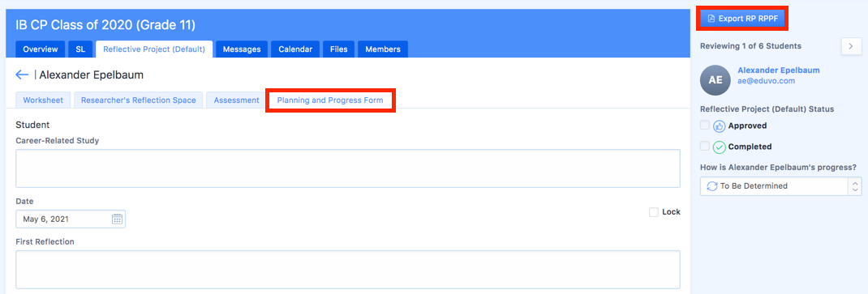Click the Export RP RPPF button
868x294 pixels.
(x=742, y=19)
